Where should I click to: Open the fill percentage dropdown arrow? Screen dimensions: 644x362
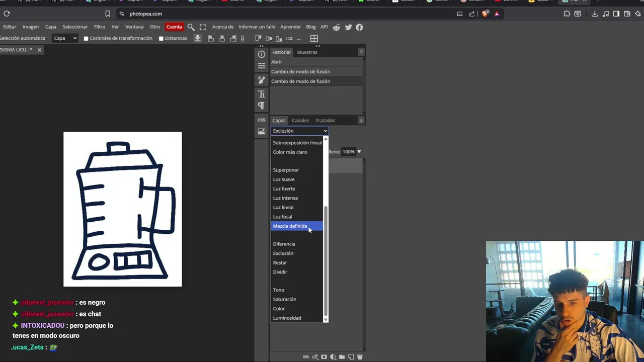359,152
